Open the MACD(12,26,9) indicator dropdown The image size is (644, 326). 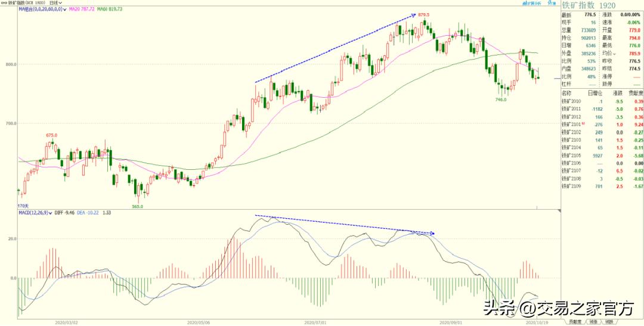point(35,213)
